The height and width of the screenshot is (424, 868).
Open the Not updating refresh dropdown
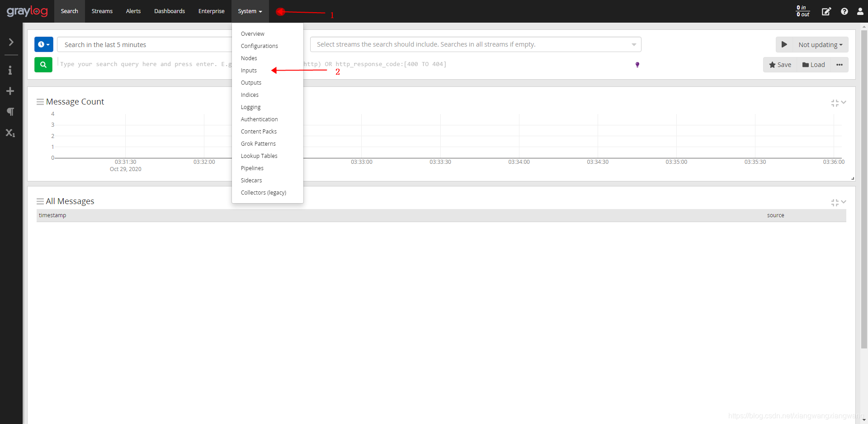820,44
